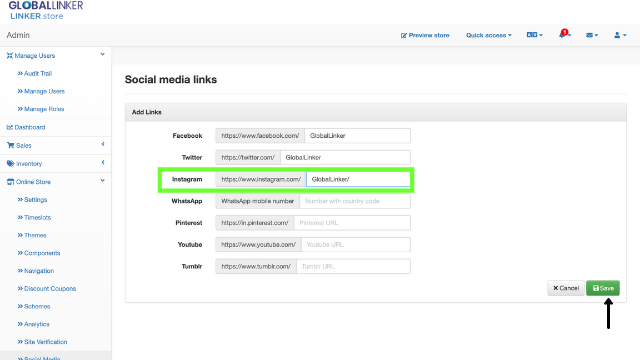This screenshot has width=640, height=360.
Task: Open Audit Trail in sidebar
Action: [35, 73]
